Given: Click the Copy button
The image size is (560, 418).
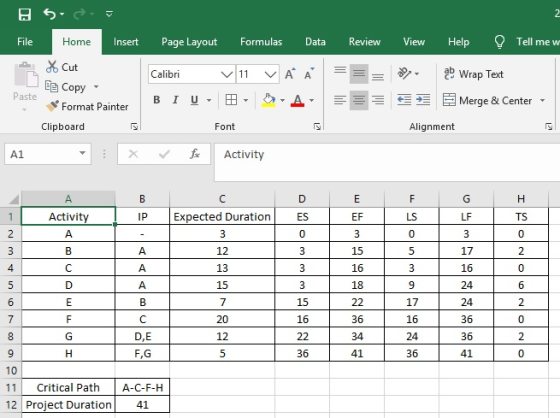Looking at the screenshot, I should pyautogui.click(x=65, y=87).
